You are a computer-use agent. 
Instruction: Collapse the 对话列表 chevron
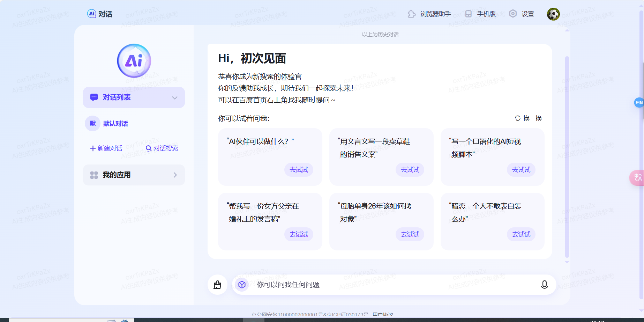175,98
